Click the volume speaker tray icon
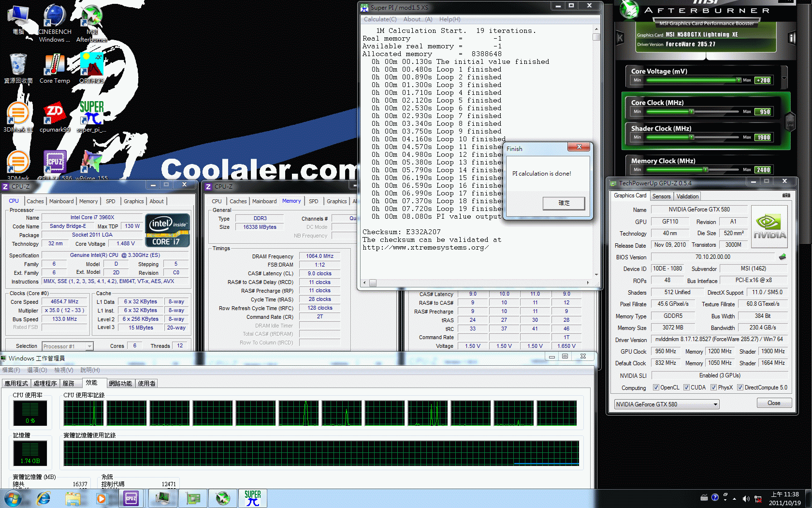 coord(746,498)
